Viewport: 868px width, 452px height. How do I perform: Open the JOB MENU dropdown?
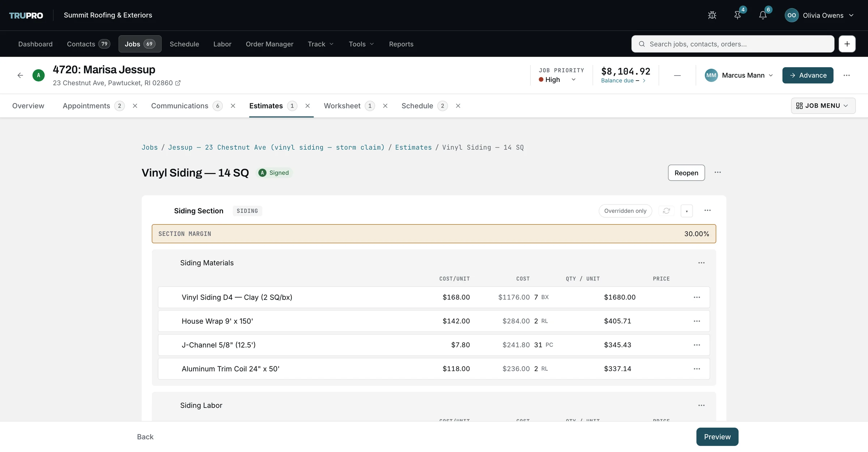pyautogui.click(x=823, y=106)
